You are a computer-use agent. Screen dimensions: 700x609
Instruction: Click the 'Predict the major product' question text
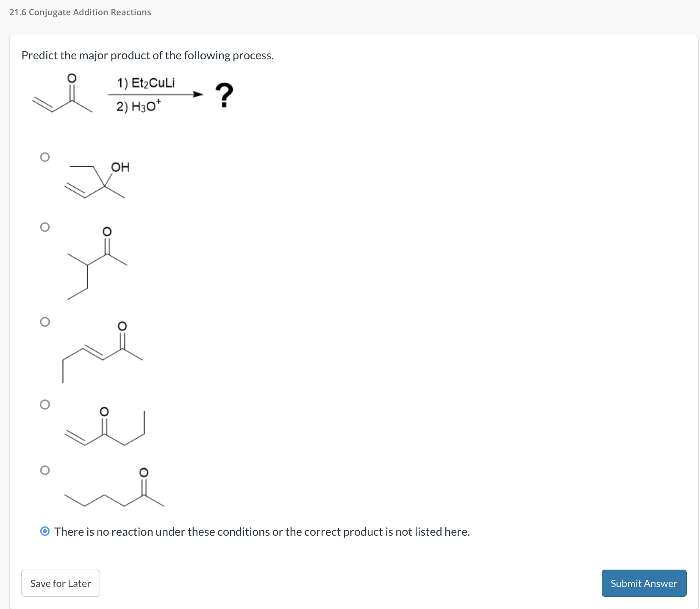click(x=147, y=55)
